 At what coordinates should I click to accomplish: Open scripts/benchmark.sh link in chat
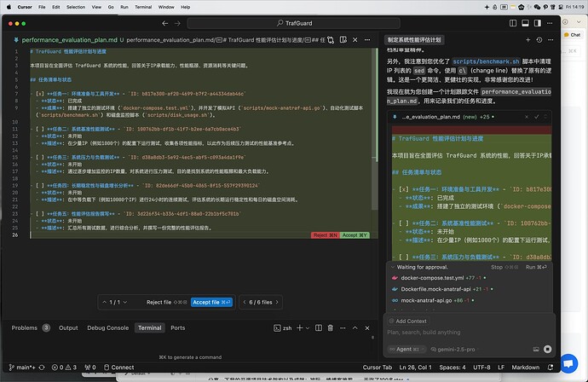[x=486, y=61]
